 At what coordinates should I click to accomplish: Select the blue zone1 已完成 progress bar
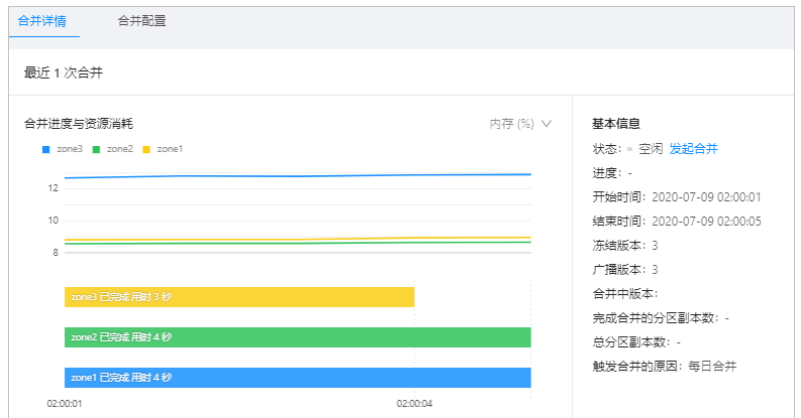tap(297, 377)
